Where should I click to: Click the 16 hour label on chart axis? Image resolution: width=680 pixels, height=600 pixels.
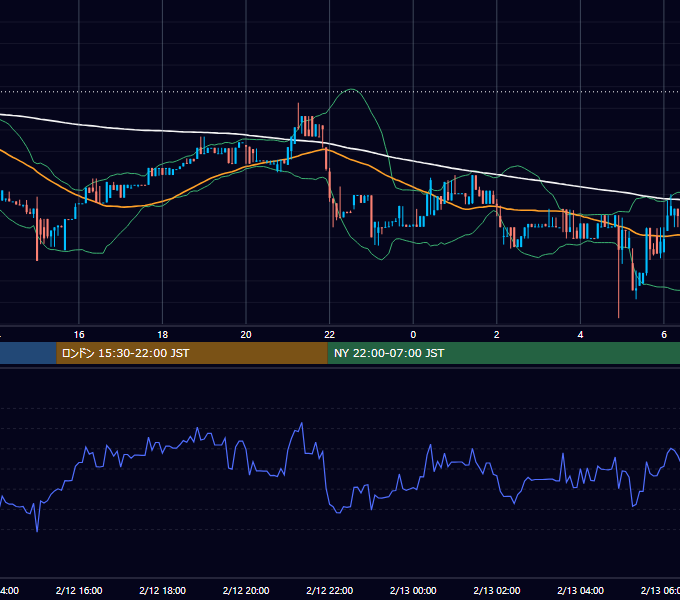click(x=79, y=335)
